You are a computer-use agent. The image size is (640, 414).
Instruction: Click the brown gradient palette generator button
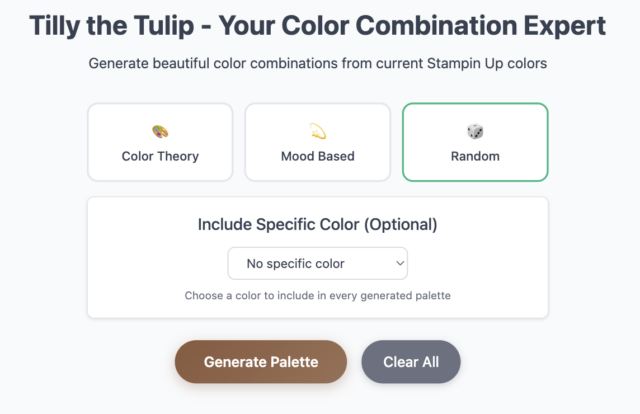(261, 362)
